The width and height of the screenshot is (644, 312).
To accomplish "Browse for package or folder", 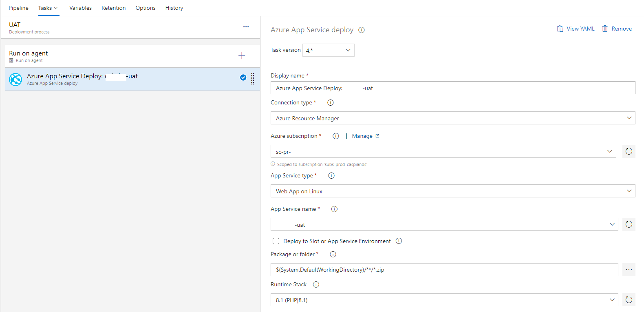I will pyautogui.click(x=629, y=270).
